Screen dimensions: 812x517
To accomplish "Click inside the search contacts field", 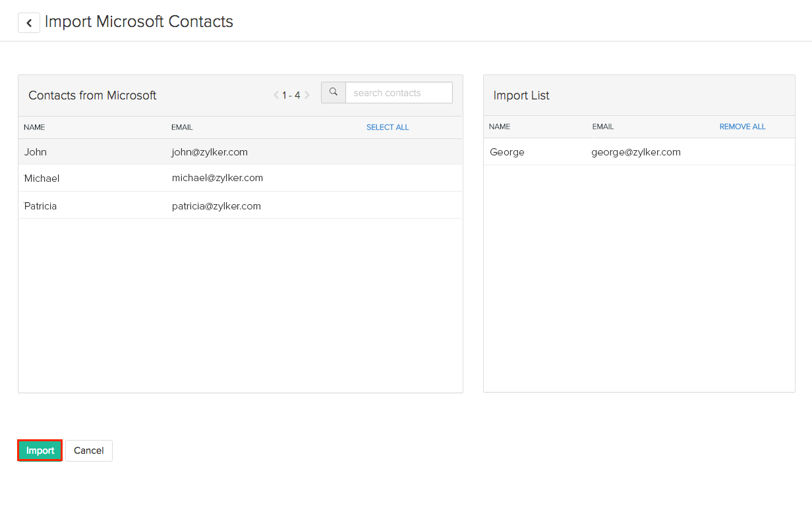I will (x=399, y=92).
